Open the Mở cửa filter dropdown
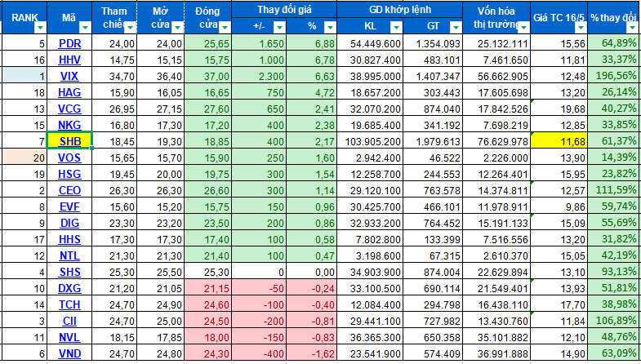 pos(177,28)
